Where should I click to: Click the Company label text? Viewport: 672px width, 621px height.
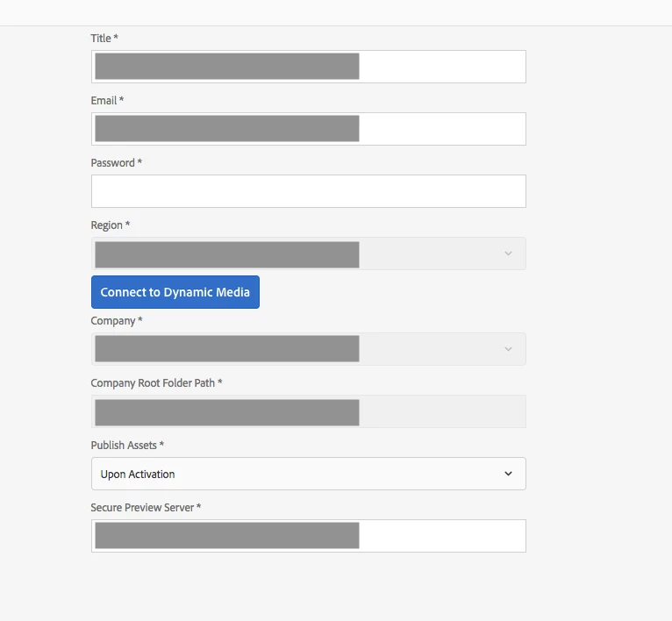click(113, 321)
